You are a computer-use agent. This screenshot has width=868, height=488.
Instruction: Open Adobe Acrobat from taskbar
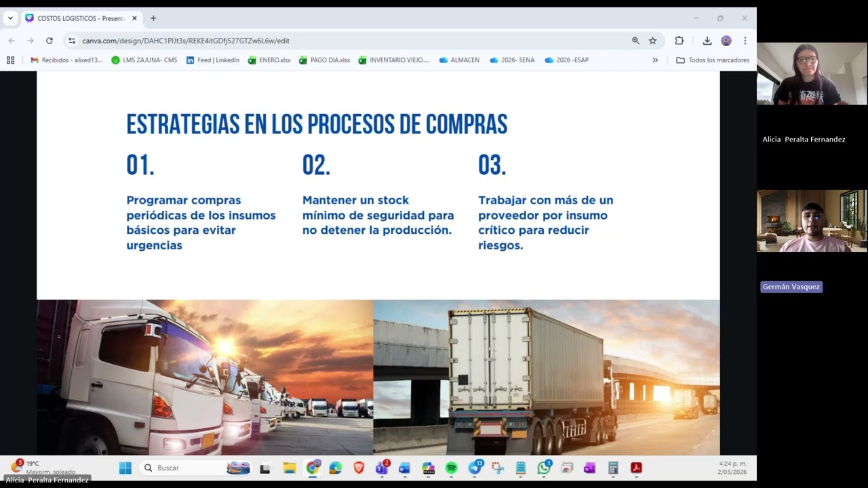[x=636, y=468]
